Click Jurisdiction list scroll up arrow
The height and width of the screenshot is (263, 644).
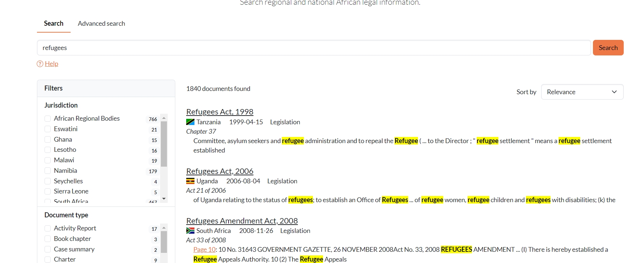[164, 118]
